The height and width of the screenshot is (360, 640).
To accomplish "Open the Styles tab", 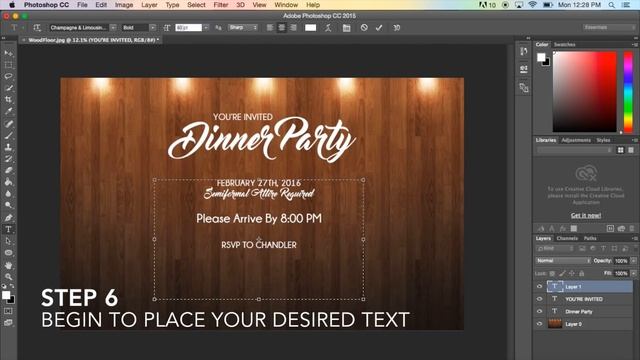I will (603, 140).
